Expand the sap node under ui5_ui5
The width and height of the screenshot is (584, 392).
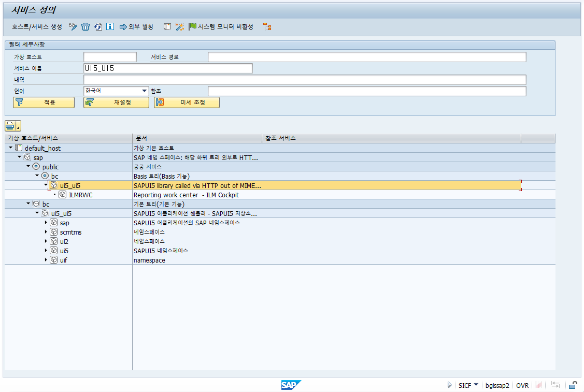click(x=46, y=223)
